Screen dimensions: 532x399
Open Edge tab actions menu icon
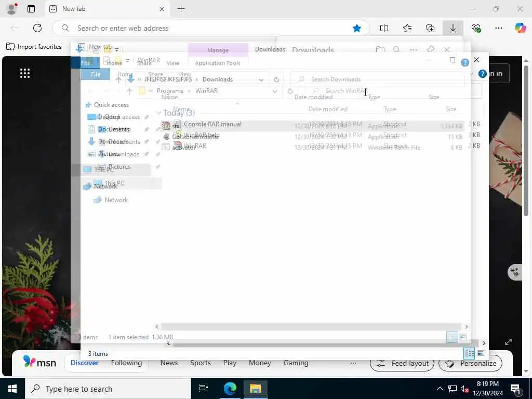(31, 9)
